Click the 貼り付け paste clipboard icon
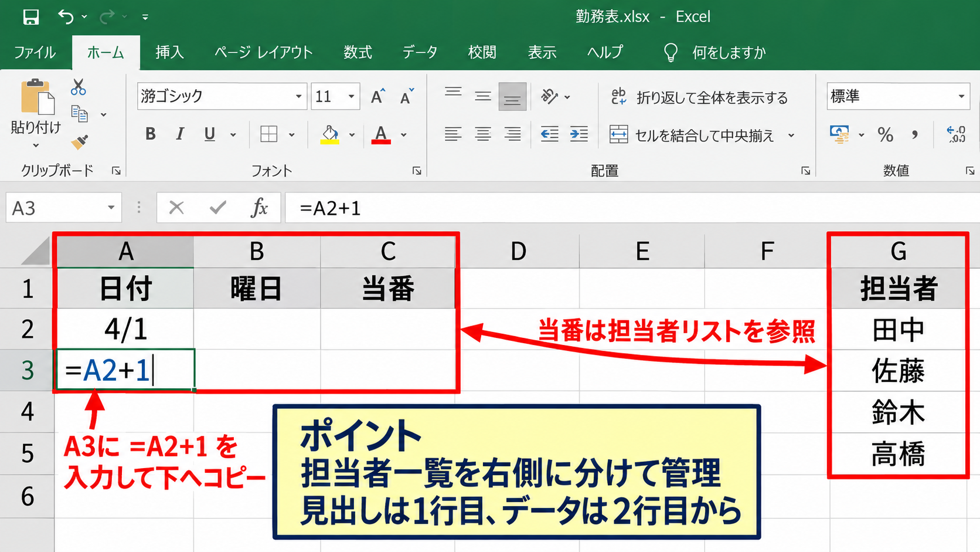The image size is (980, 552). tap(37, 97)
